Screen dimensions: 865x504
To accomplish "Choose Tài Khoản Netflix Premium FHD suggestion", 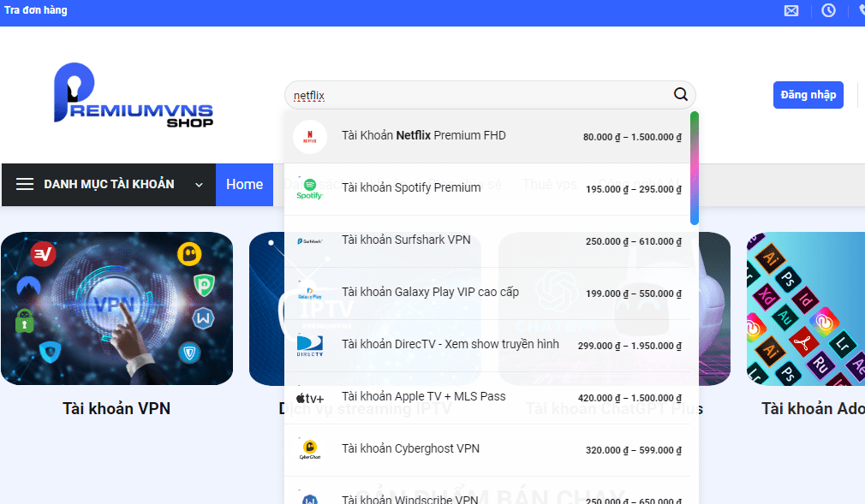I will pos(423,136).
